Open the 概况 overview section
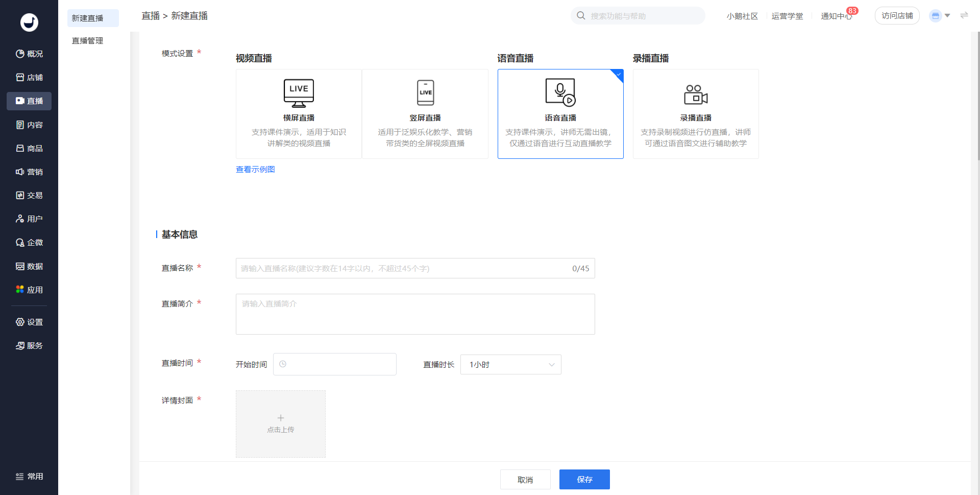The width and height of the screenshot is (980, 495). click(x=29, y=54)
